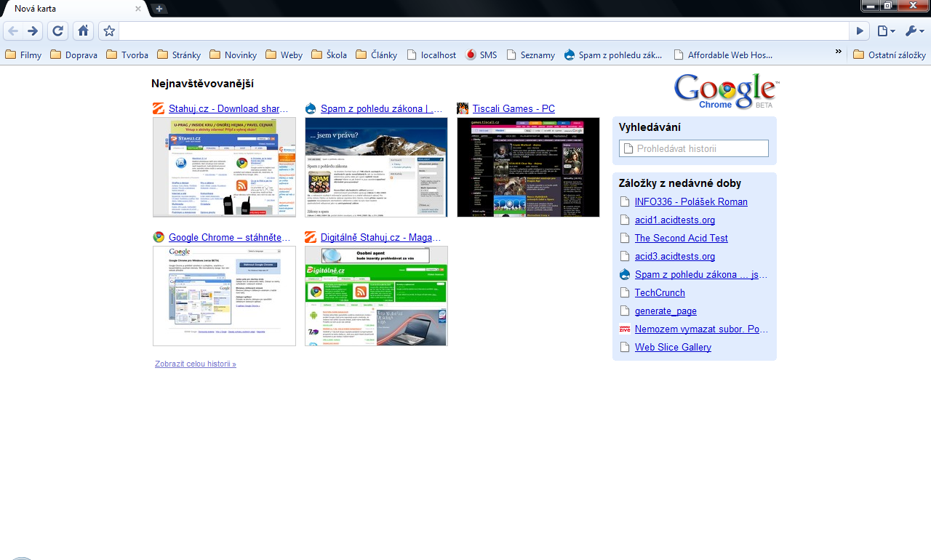Screen dimensions: 931x560
Task: Open the Web Slice Gallery bookmark
Action: tap(673, 347)
